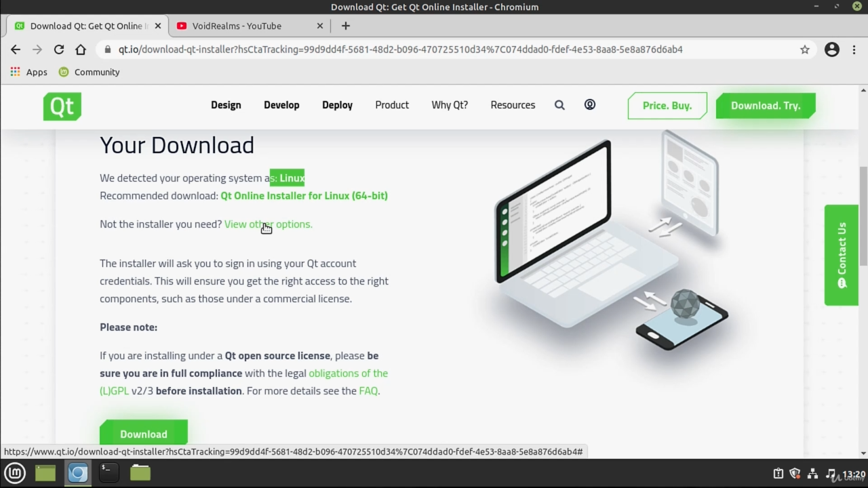Open the FAQ link
The width and height of the screenshot is (868, 488).
click(x=368, y=391)
